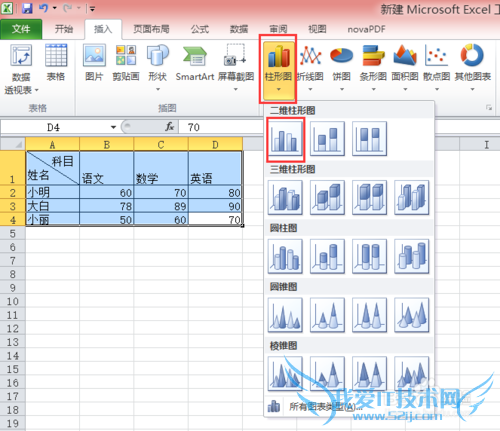Expand the Screenshot dropdown arrow
Screen dimensions: 500x431
click(x=236, y=89)
